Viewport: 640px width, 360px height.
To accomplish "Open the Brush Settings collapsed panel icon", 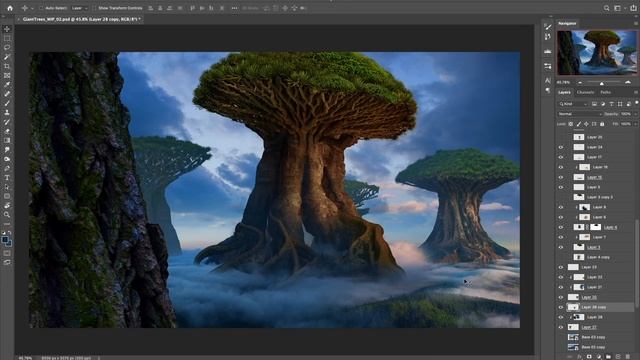I will 548,27.
